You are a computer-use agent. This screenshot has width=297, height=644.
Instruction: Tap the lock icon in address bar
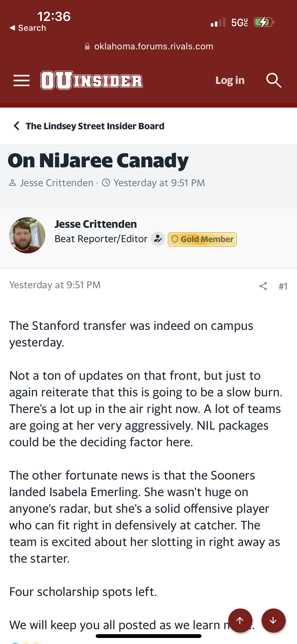pos(87,46)
